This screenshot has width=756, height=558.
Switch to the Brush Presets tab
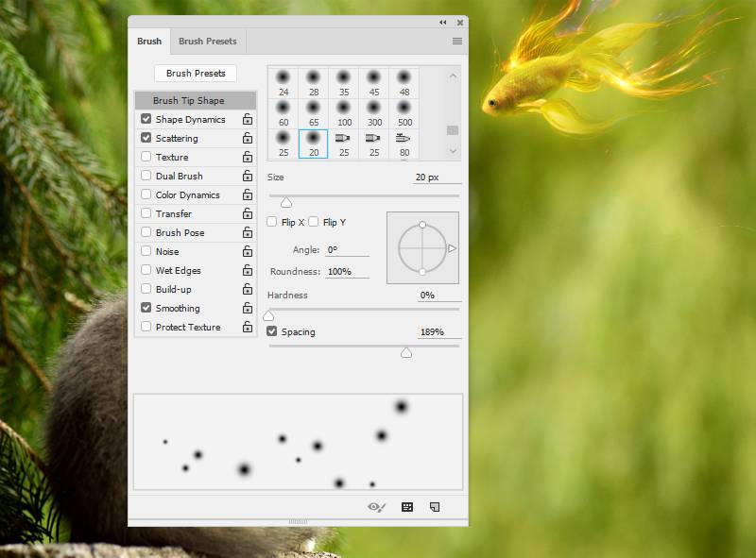pyautogui.click(x=207, y=42)
